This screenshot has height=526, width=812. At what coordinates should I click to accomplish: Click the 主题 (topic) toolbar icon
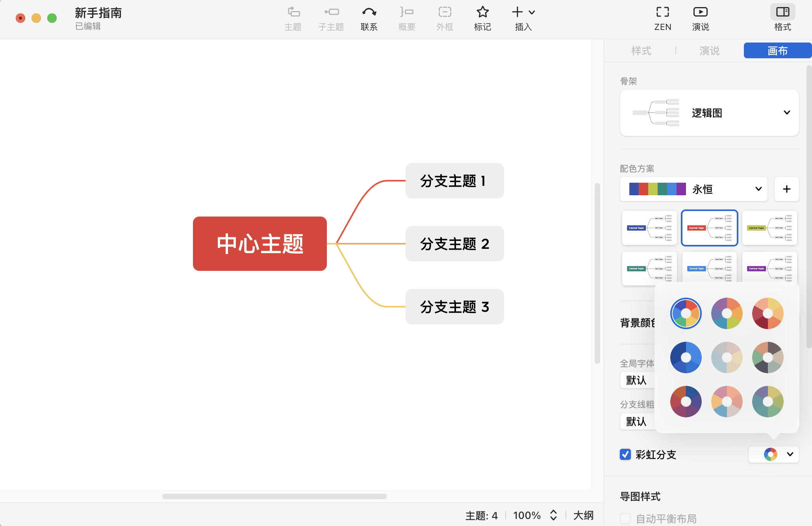click(x=293, y=18)
